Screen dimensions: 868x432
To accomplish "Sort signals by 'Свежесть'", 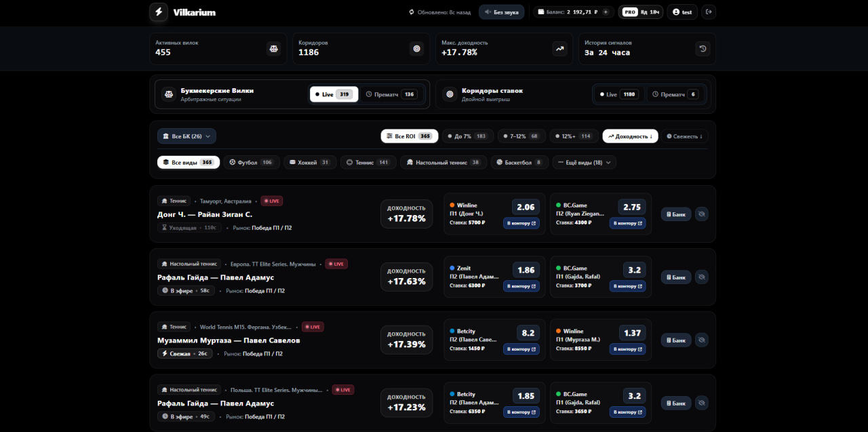I will coord(685,136).
